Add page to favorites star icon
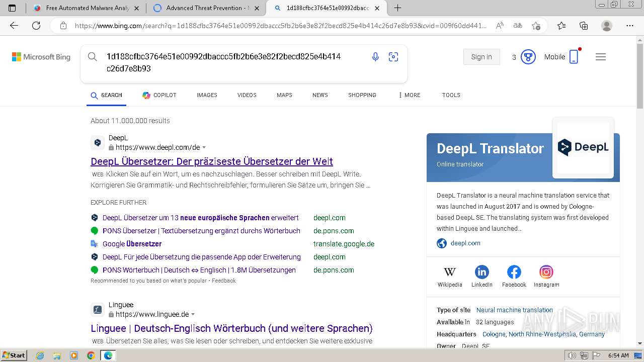Screen dimensions: 644x362 [x=536, y=26]
